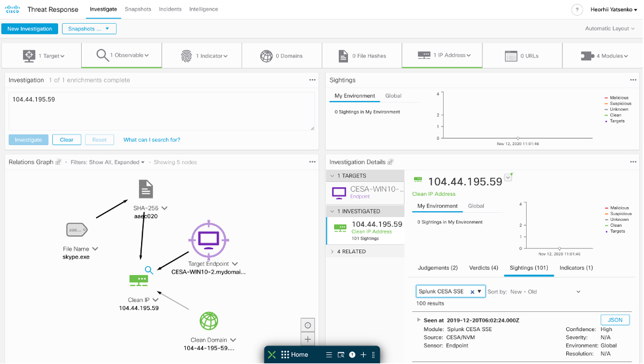The image size is (644, 364).
Task: Open the Sightings panel three-dot menu
Action: (x=631, y=80)
